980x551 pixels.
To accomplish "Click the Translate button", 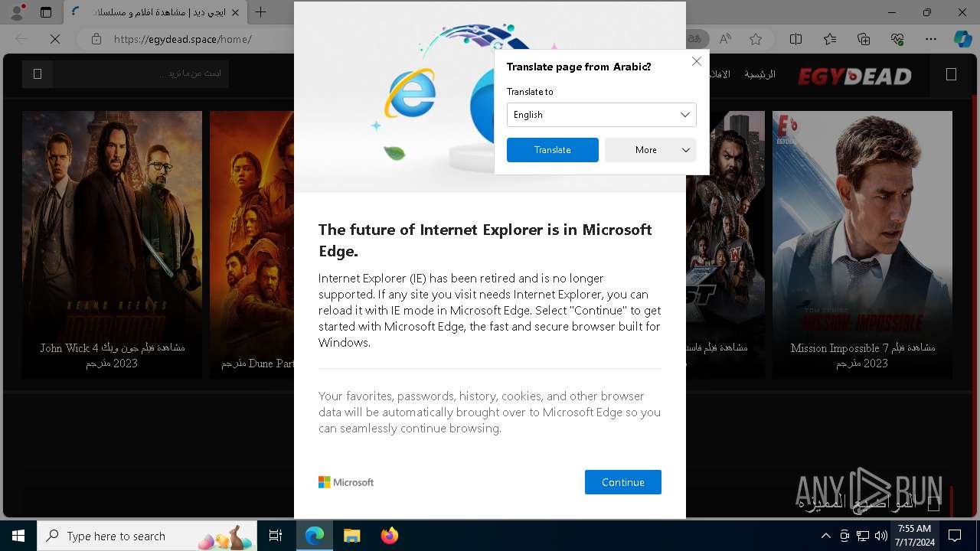I will point(552,150).
